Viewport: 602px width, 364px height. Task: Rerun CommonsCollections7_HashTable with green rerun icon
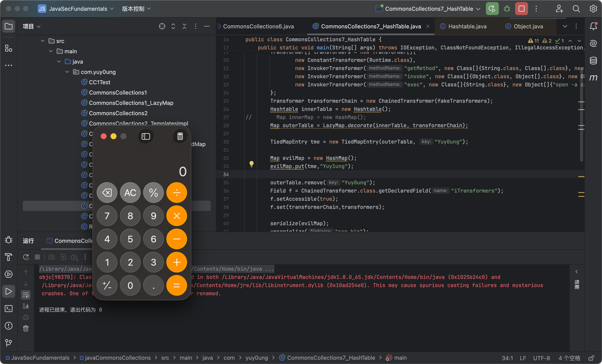(x=492, y=9)
